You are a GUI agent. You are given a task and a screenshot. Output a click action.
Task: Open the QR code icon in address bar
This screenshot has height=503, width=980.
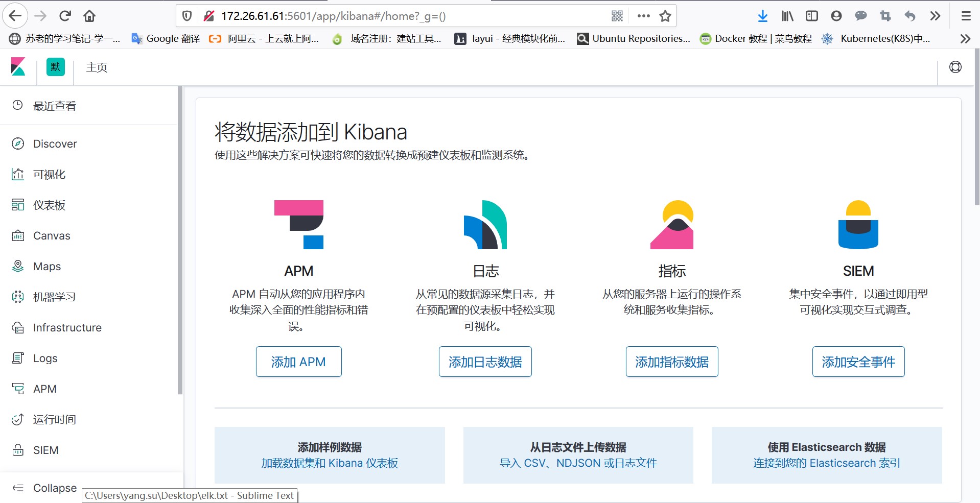pos(617,16)
